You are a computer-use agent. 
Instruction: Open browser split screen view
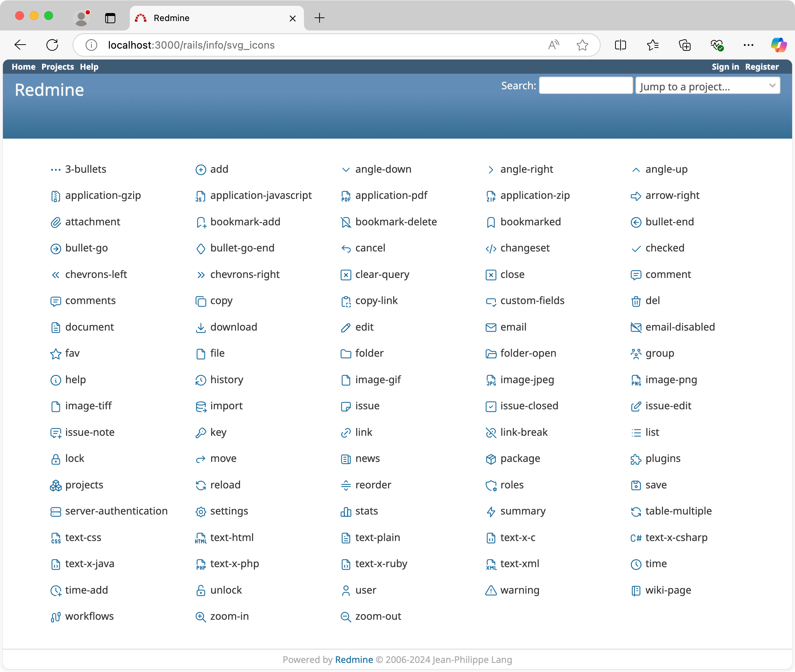(x=620, y=45)
